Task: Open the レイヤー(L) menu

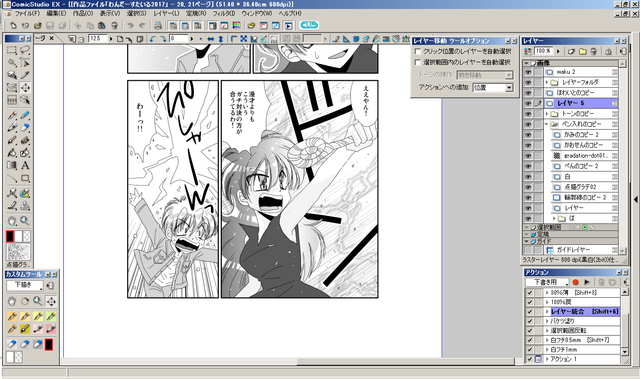Action: tap(166, 13)
